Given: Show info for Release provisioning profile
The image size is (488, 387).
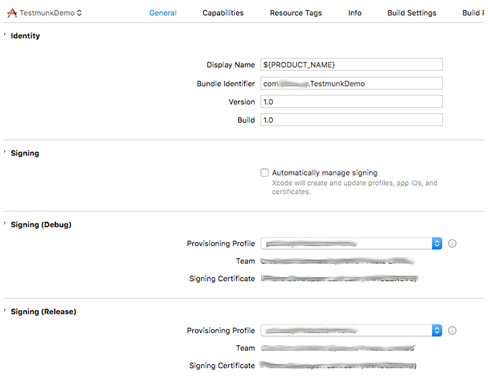Looking at the screenshot, I should 452,330.
